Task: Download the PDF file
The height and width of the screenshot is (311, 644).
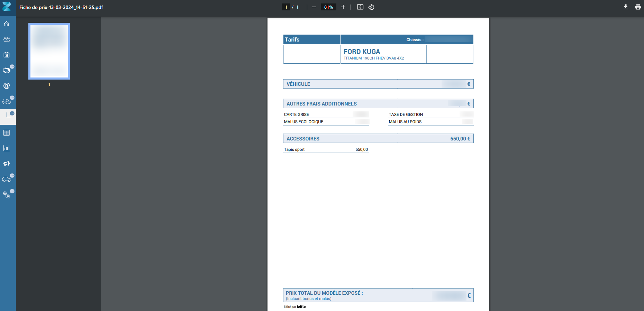Action: pyautogui.click(x=626, y=7)
